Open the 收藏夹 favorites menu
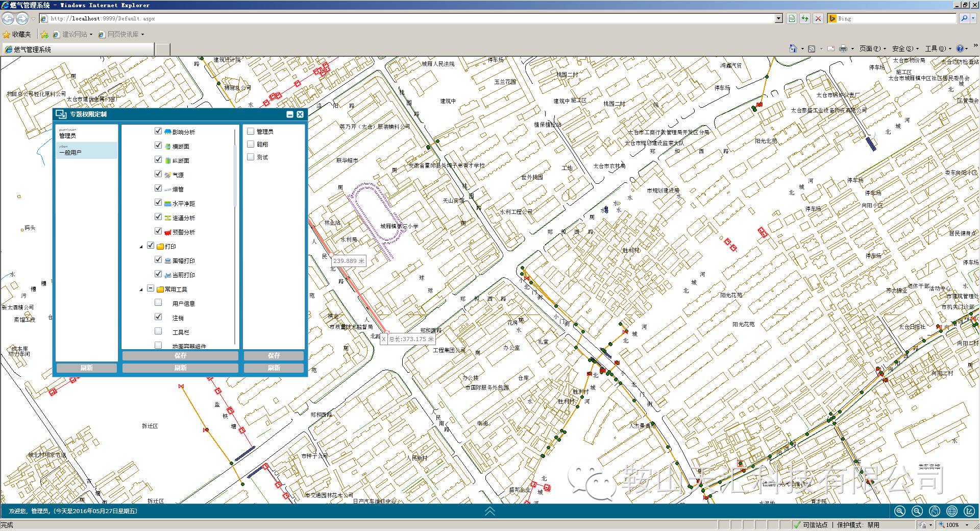980x531 pixels. pyautogui.click(x=17, y=34)
